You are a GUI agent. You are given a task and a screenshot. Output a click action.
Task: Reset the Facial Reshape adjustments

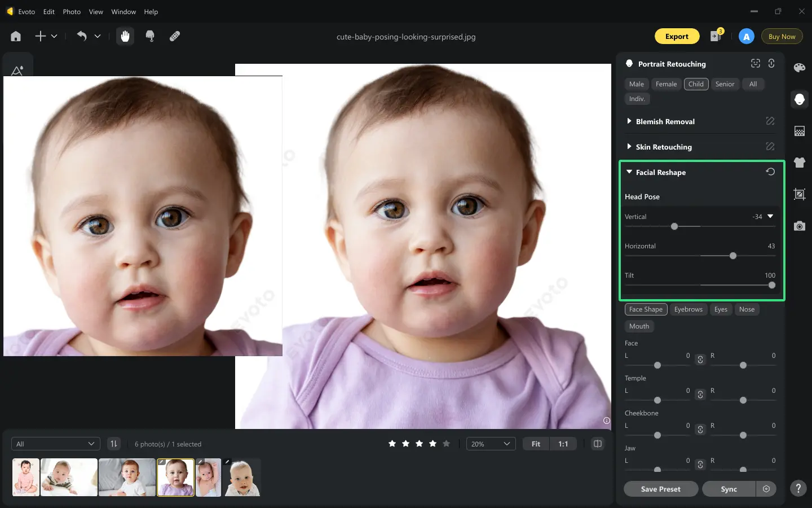click(x=770, y=172)
